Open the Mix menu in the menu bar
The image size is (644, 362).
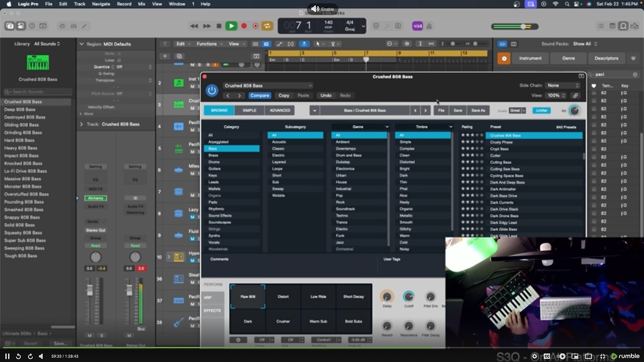[x=142, y=4]
